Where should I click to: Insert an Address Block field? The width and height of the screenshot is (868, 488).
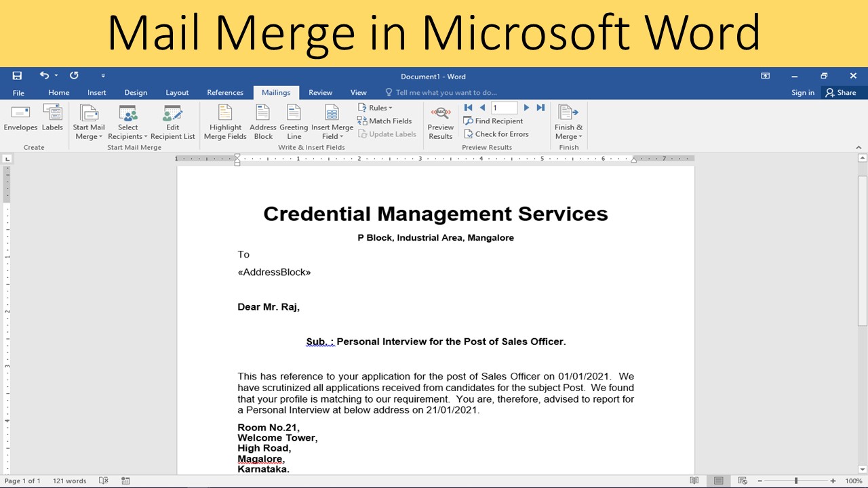pos(262,121)
